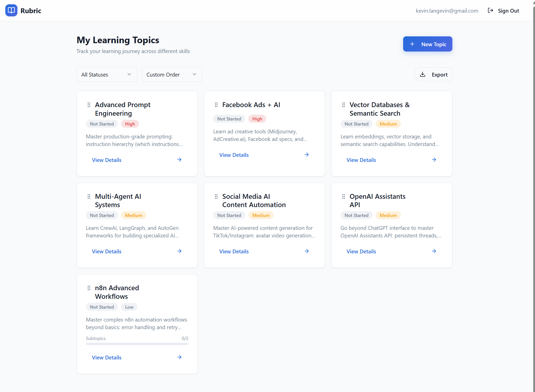Screen dimensions: 535x392
Task: Open View Details for Social Media AI Content Automation
Action: tap(234, 251)
